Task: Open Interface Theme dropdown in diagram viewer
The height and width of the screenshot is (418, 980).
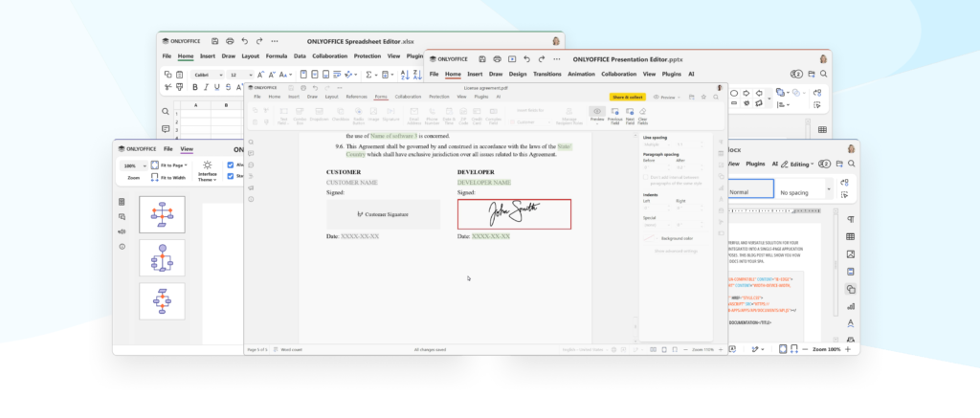Action: 207,171
